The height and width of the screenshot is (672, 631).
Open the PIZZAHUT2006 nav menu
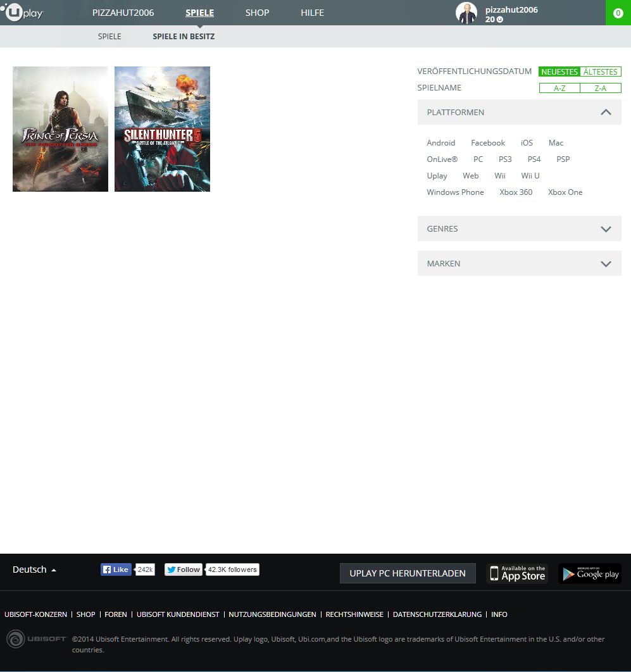[x=123, y=13]
